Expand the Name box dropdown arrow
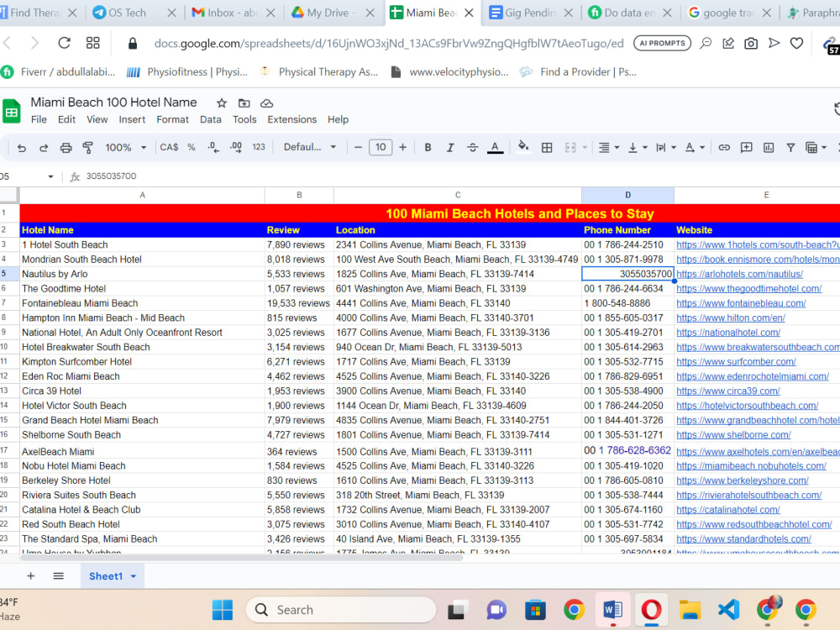 point(50,176)
